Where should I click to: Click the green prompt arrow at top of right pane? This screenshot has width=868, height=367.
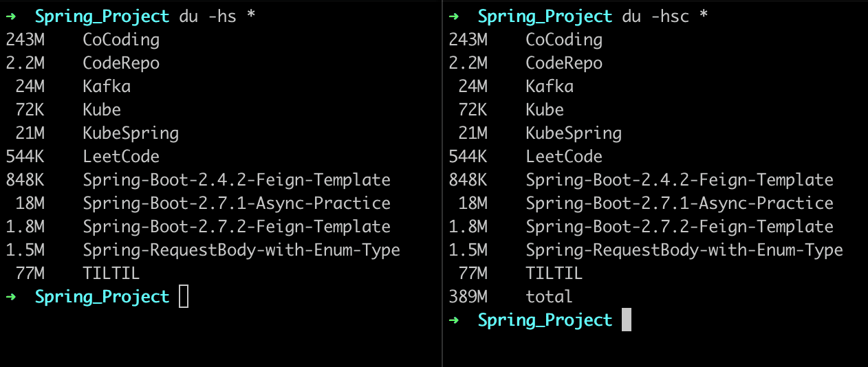(454, 16)
